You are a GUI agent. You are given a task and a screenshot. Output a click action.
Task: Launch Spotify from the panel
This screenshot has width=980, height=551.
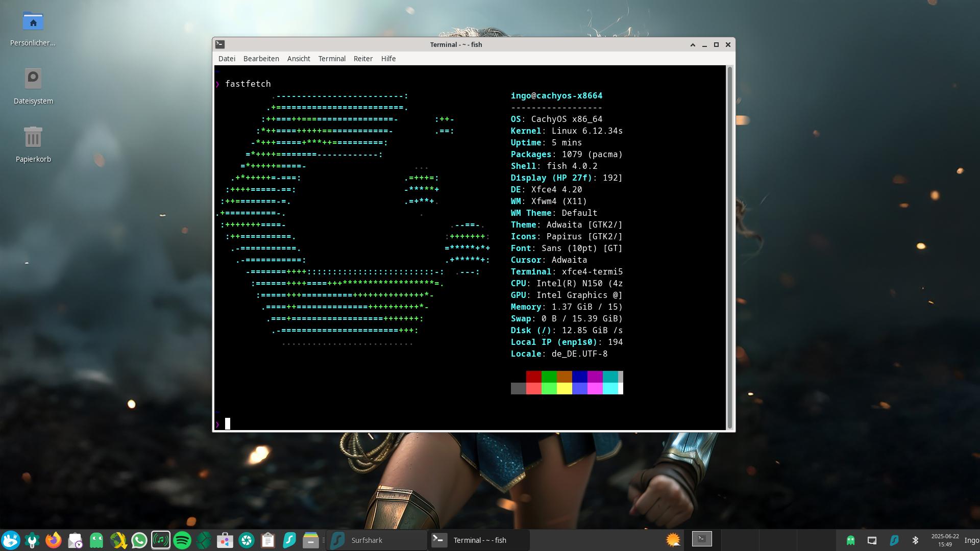tap(182, 540)
